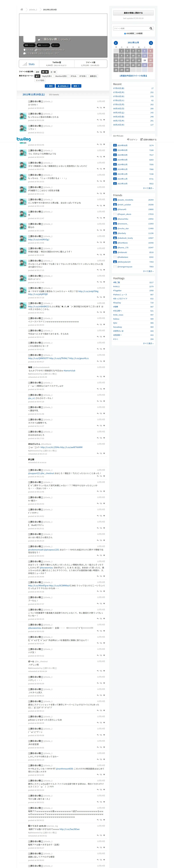
Task: Go to previous month in calendar
Action: coord(116,43)
